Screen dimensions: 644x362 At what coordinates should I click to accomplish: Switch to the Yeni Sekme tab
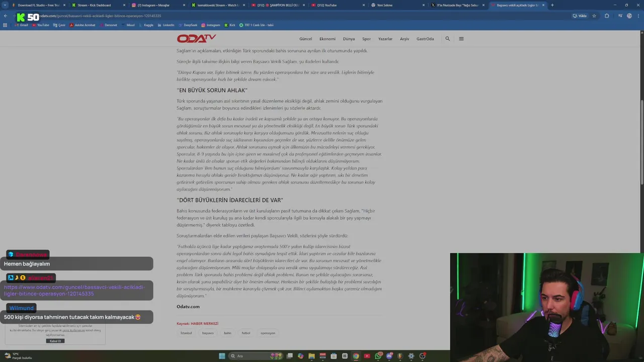point(398,5)
